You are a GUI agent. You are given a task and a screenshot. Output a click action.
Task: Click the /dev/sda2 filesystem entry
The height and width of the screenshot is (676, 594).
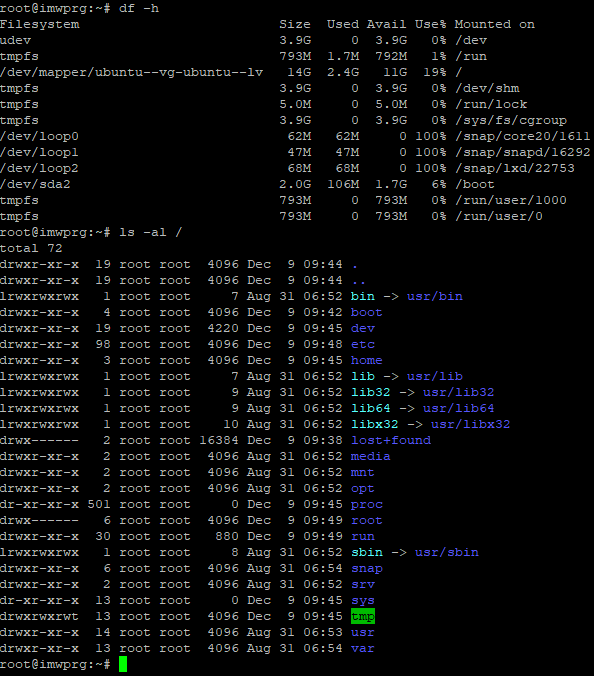tap(35, 185)
